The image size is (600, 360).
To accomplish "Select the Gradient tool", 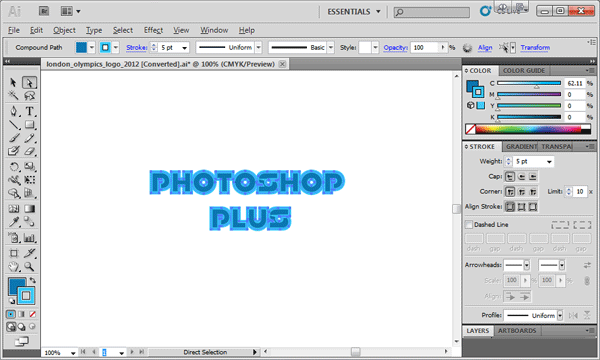I will point(29,209).
